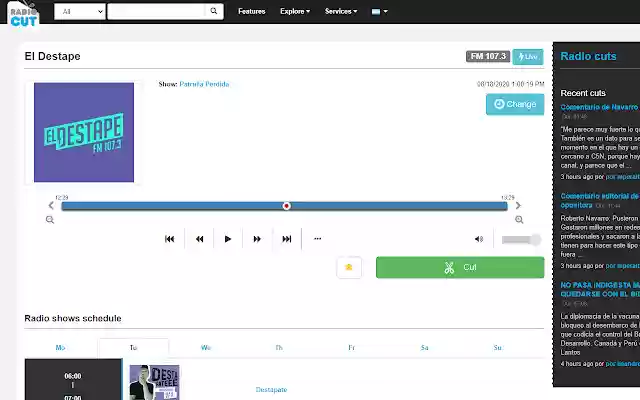This screenshot has width=640, height=400.
Task: Zoom in the timeline
Action: pos(519,220)
